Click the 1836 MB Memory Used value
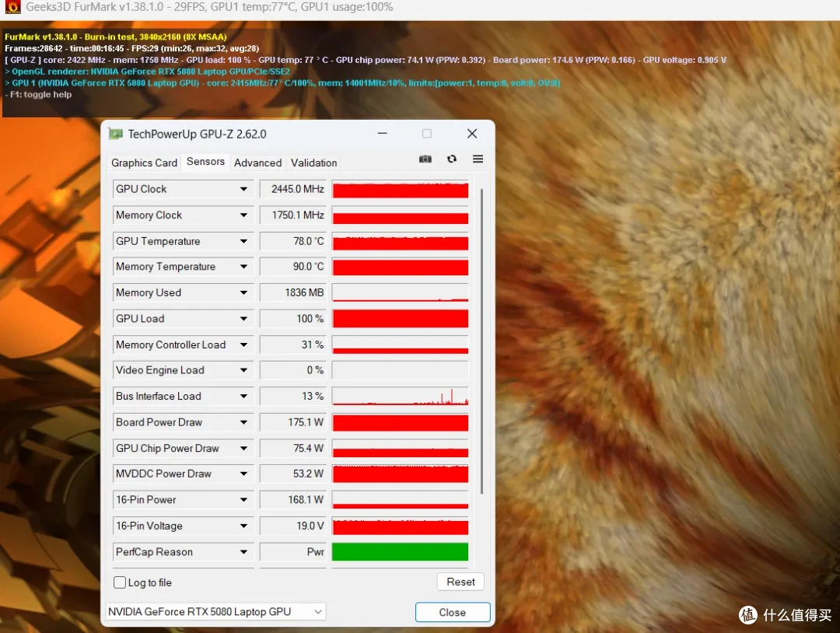 click(292, 293)
